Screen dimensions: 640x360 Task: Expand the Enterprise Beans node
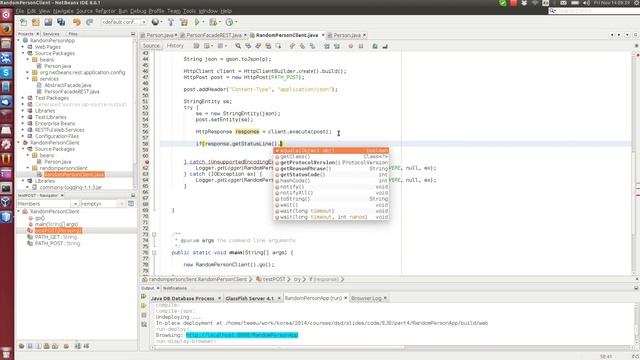pyautogui.click(x=23, y=123)
